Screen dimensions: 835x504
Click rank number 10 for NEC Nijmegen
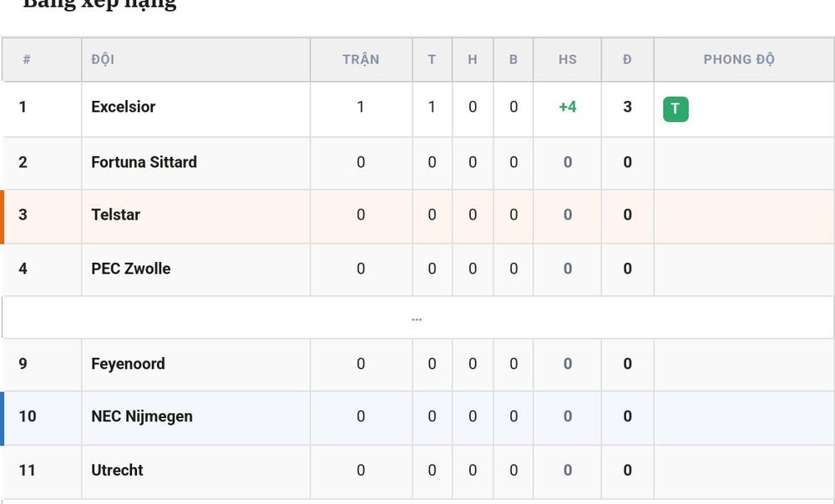tap(28, 416)
